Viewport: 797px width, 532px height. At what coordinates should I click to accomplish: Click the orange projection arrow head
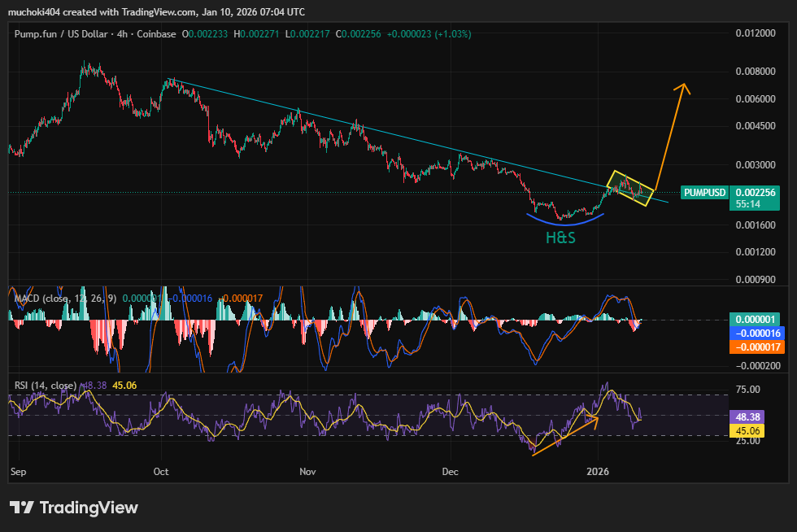[685, 87]
